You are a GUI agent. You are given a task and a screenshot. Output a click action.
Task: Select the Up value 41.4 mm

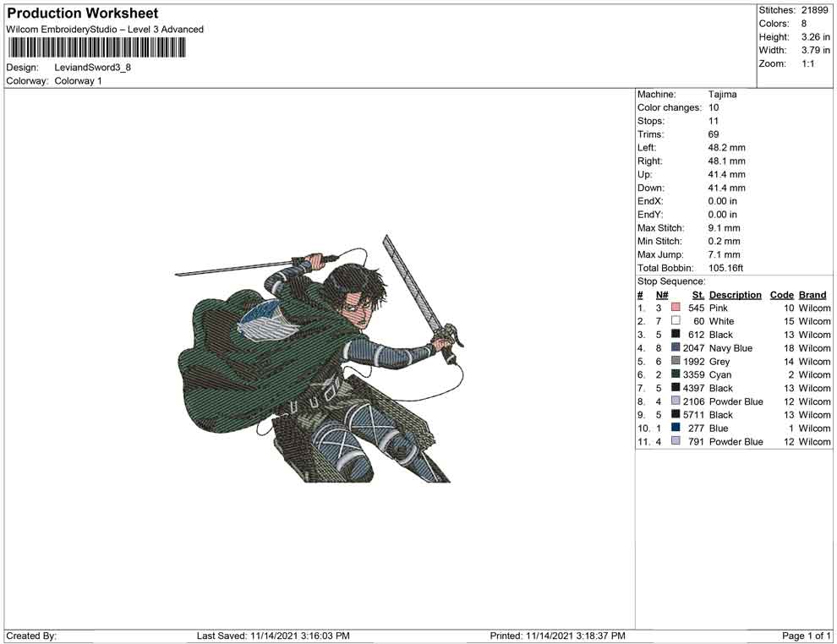726,174
